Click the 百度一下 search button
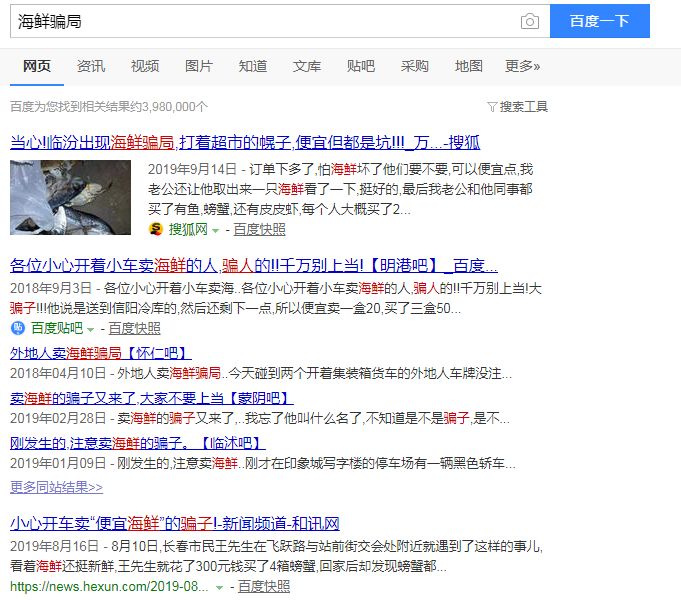 pyautogui.click(x=600, y=21)
